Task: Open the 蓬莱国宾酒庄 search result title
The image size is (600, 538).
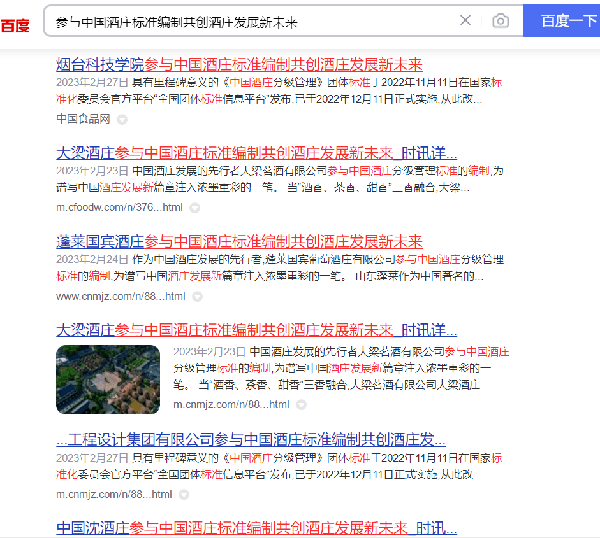Action: 239,241
